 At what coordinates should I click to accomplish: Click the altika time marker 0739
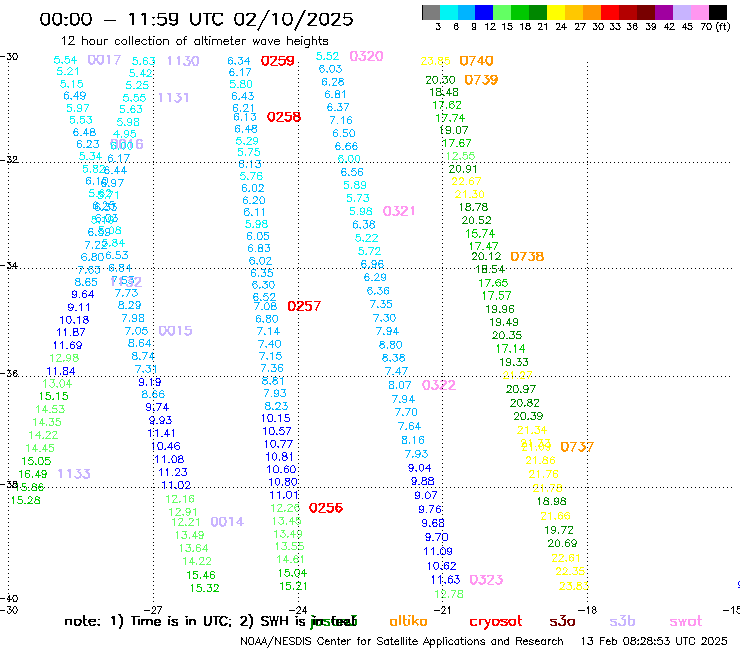[481, 80]
